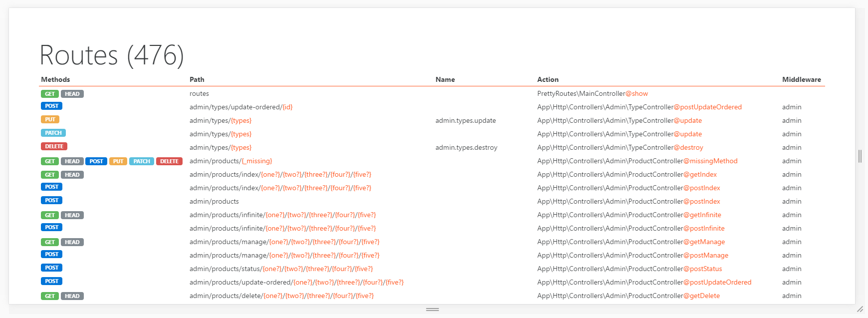Click the HEAD badge in the _missing row
868x318 pixels.
click(x=72, y=161)
